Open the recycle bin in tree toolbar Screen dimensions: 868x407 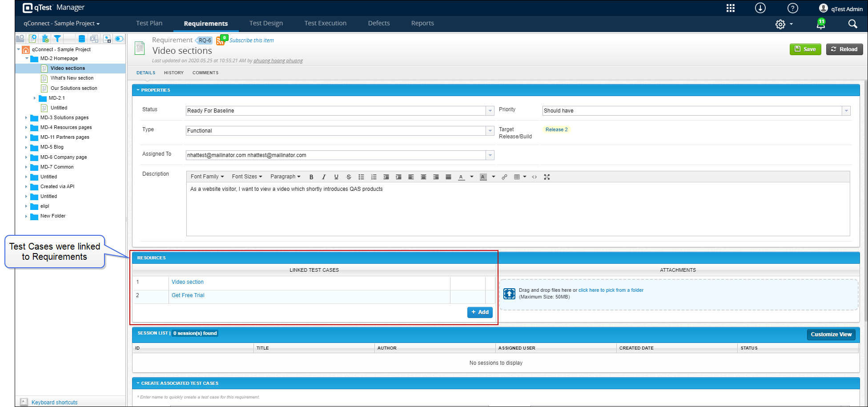[x=45, y=39]
